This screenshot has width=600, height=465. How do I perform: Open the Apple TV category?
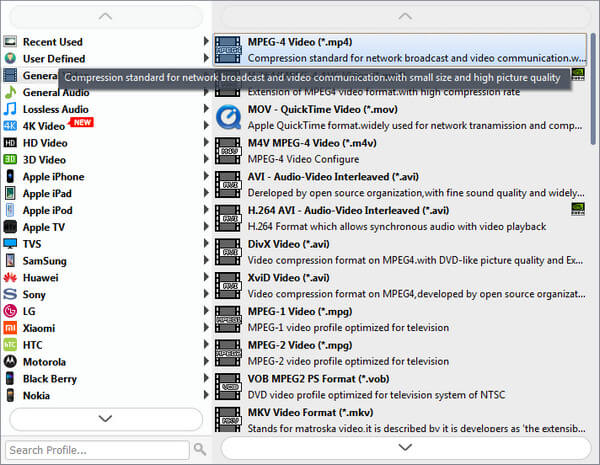point(106,227)
